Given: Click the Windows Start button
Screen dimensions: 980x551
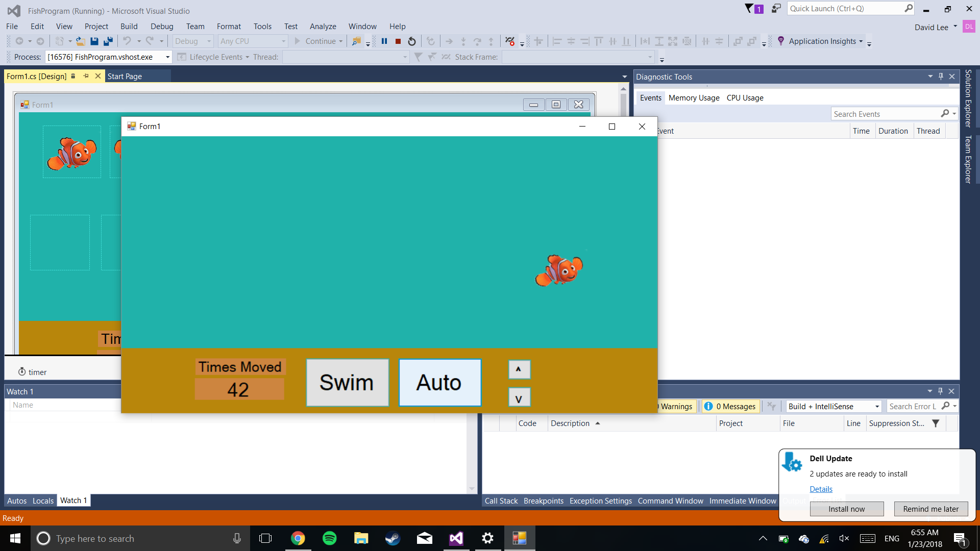Looking at the screenshot, I should pos(15,538).
